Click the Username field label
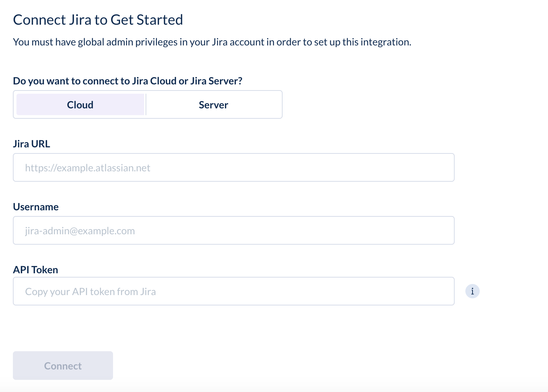 pos(36,207)
